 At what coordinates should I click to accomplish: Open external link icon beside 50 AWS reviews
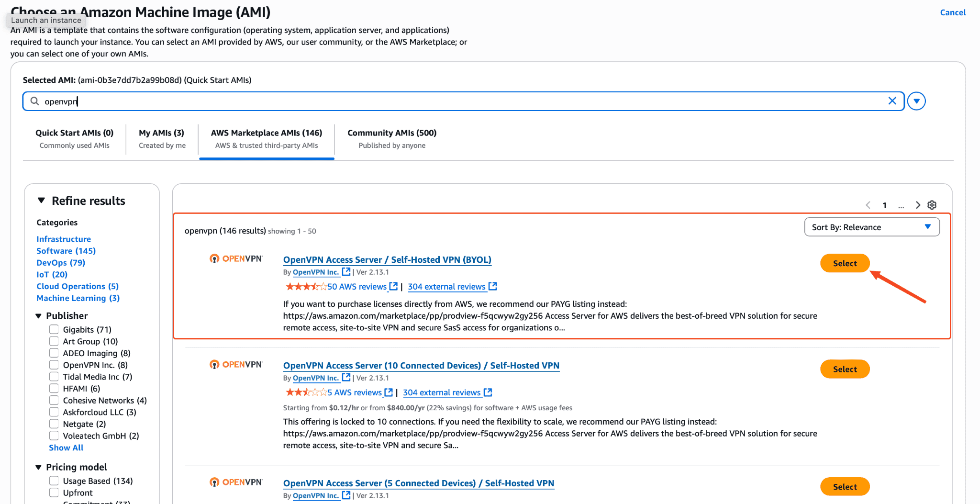393,286
